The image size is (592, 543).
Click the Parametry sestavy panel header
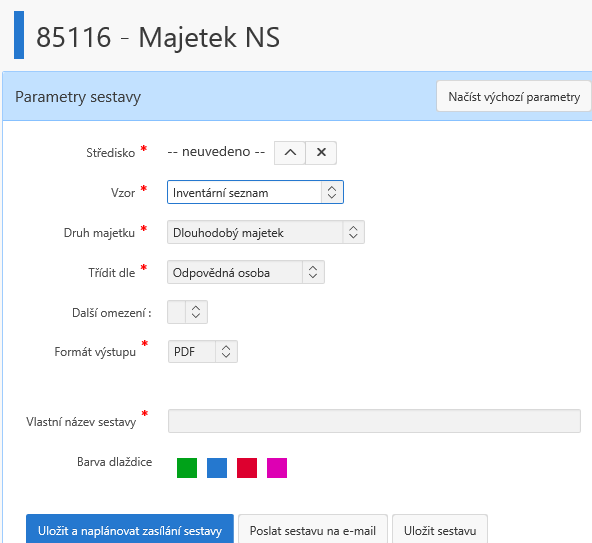coord(297,96)
